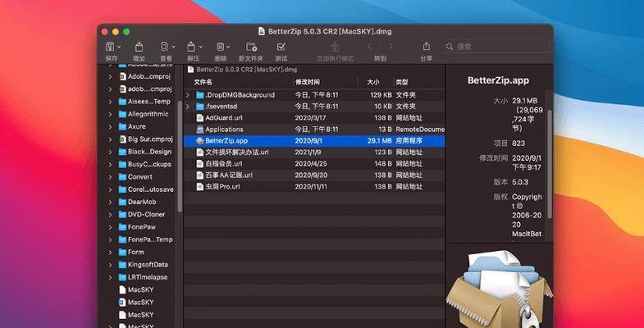Open the 解压 button's dropdown arrow
The width and height of the screenshot is (644, 328).
click(200, 47)
